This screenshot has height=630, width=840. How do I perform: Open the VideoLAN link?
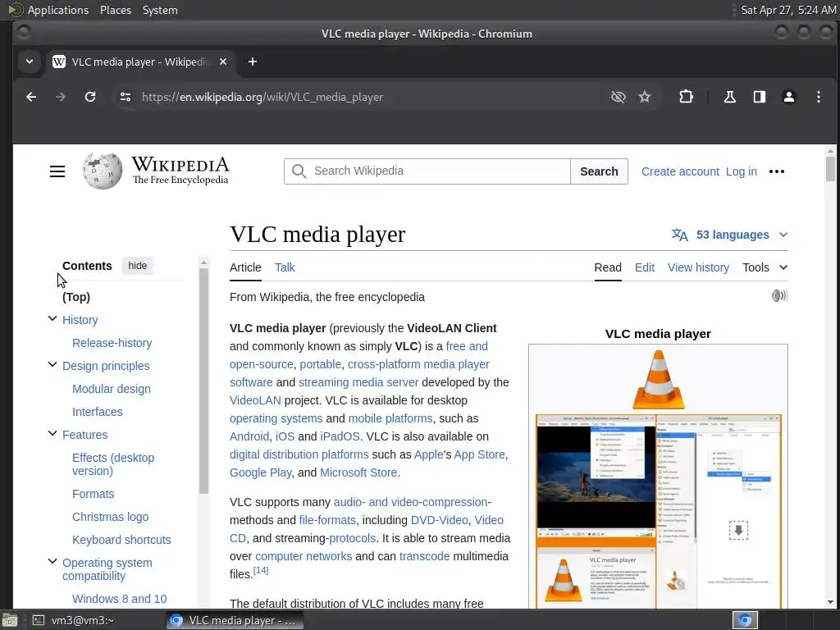click(255, 400)
